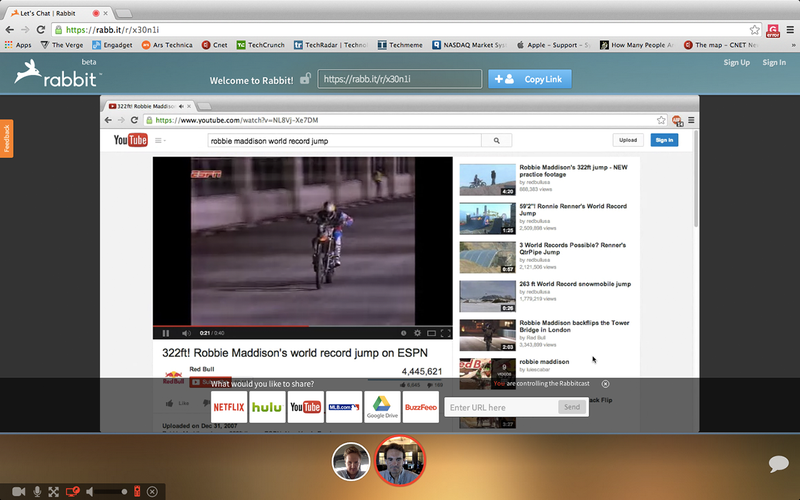This screenshot has width=800, height=500.
Task: Open YouTube Watch Later clock icon
Action: (403, 333)
